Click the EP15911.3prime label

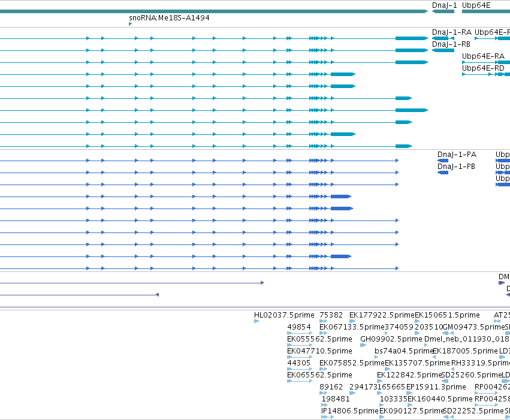436,387
